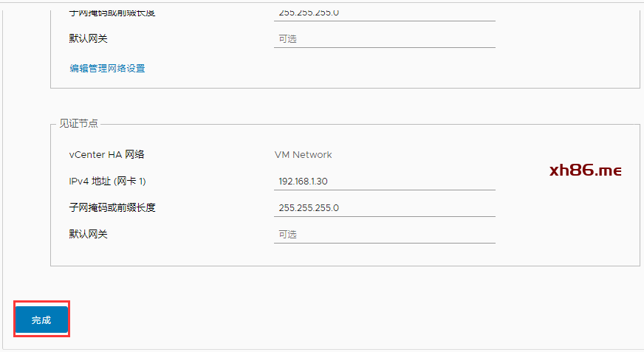Click empty space right of VM Network text
644x352 pixels.
pos(443,155)
